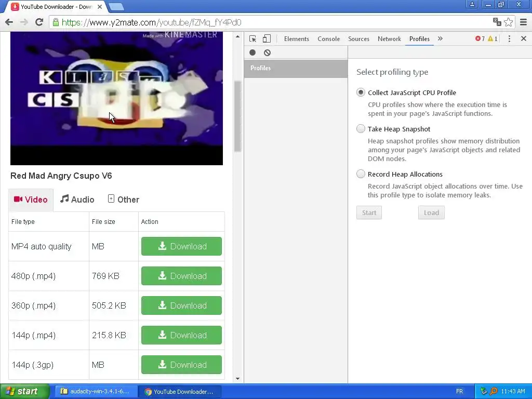
Task: Select Collect JavaScript CPU Profile option
Action: [361, 92]
